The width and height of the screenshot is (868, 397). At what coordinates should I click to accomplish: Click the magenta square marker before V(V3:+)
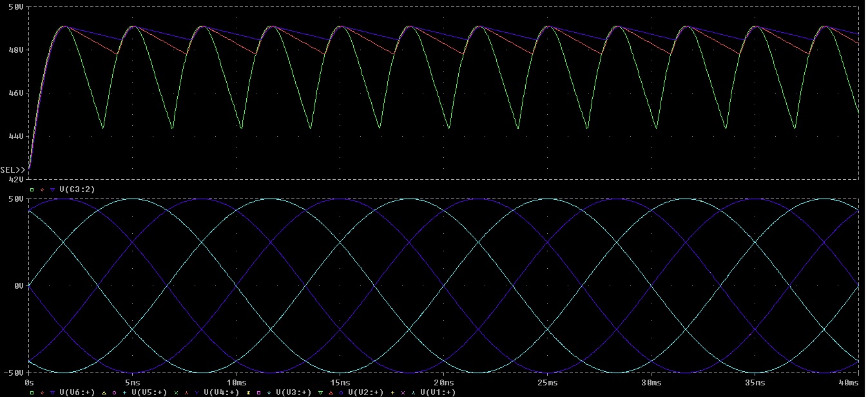tap(258, 392)
